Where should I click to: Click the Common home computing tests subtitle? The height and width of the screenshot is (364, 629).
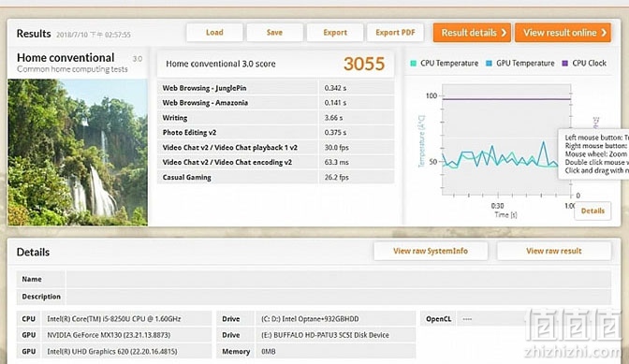coord(72,69)
